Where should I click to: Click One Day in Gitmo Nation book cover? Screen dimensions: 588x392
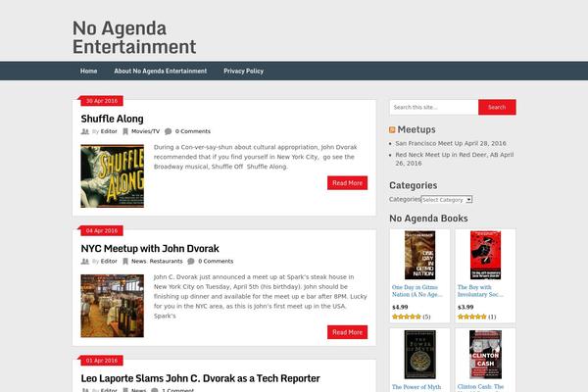(419, 255)
